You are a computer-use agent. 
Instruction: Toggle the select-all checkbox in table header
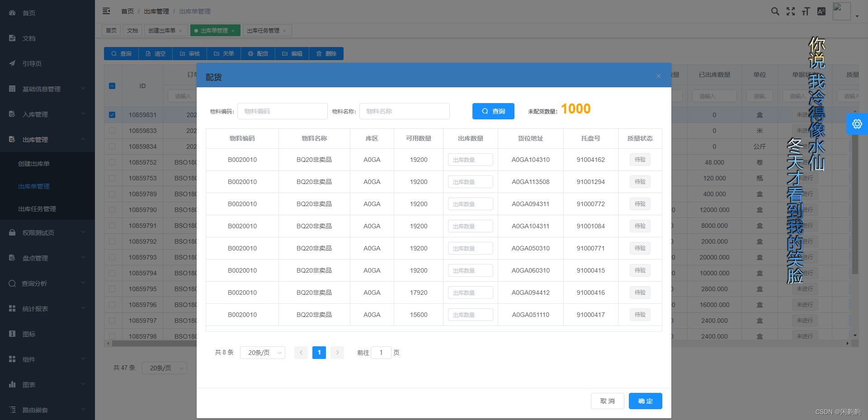point(112,86)
